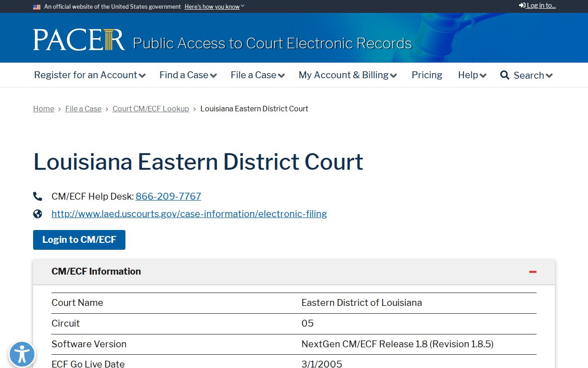The height and width of the screenshot is (368, 588).
Task: Click the CM/ECF Information section header
Action: 294,271
